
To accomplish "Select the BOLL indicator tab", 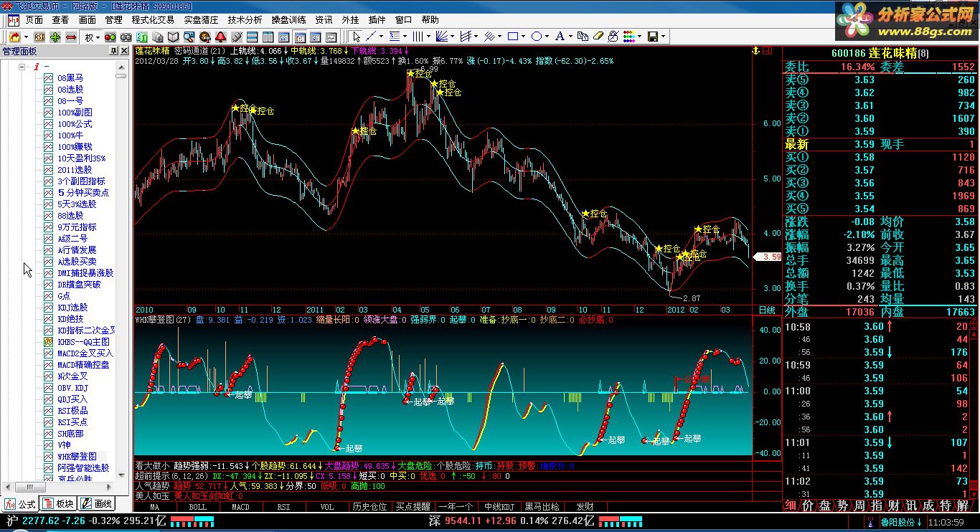I will pos(197,507).
